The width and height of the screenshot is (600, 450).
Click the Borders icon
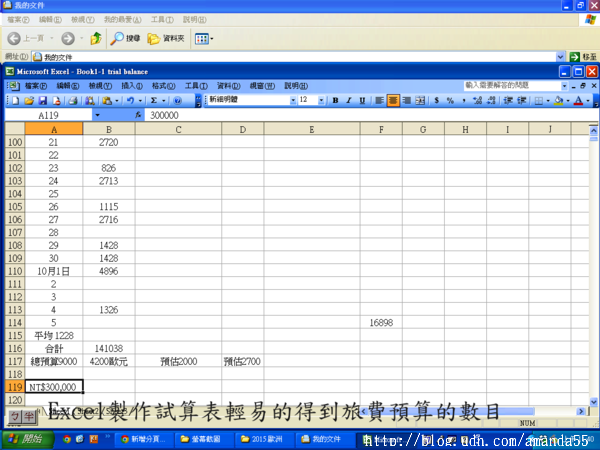point(538,101)
